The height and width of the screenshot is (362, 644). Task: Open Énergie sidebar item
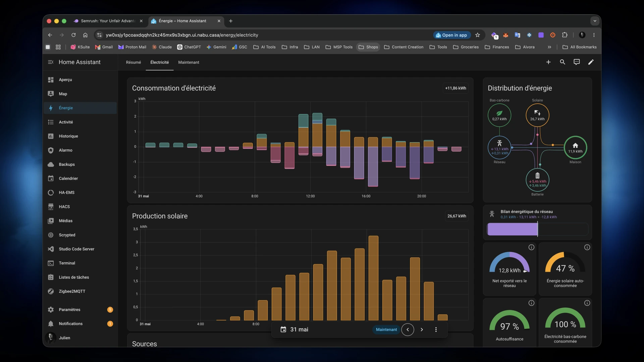click(x=80, y=108)
